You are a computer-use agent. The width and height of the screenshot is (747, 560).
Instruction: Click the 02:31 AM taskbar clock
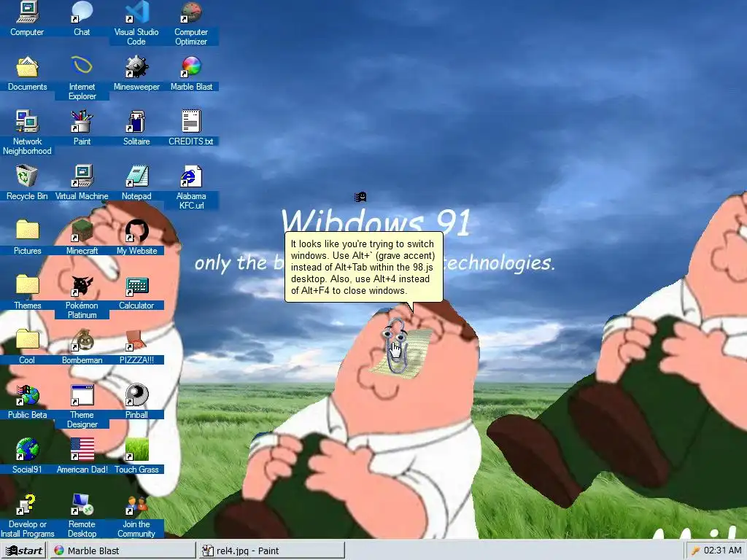point(722,551)
